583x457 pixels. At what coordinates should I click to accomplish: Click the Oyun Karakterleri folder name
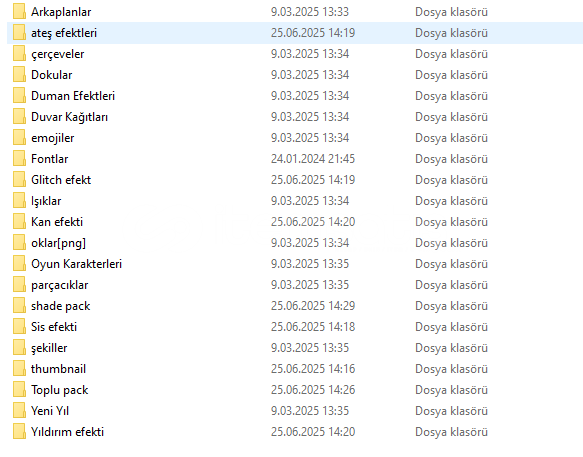(x=76, y=264)
